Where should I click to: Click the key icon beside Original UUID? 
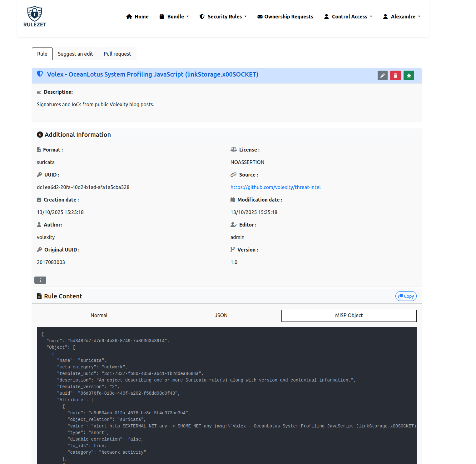click(39, 250)
